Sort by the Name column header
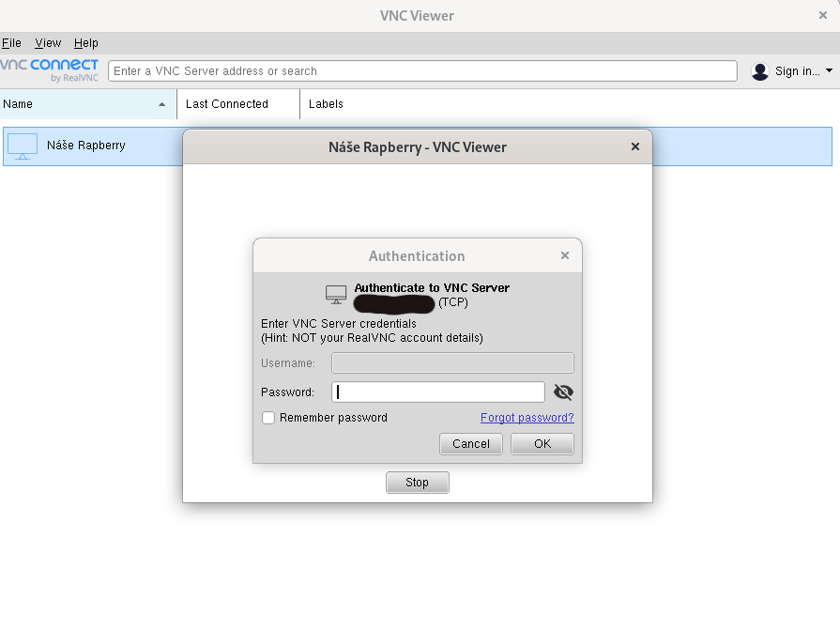Viewport: 840px width, 630px height. click(88, 104)
